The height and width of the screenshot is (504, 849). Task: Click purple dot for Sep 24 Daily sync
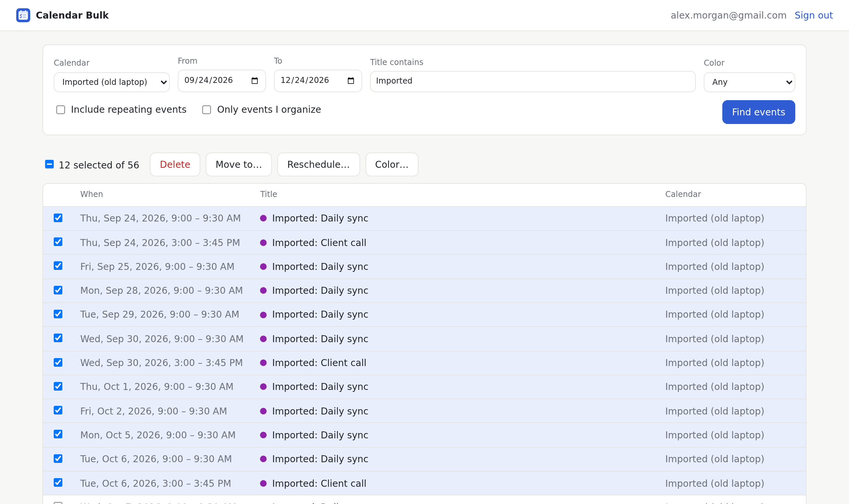(x=263, y=219)
